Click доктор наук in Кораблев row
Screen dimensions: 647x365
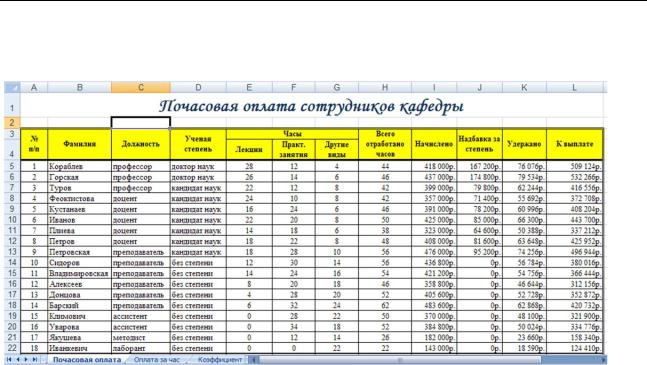click(198, 166)
